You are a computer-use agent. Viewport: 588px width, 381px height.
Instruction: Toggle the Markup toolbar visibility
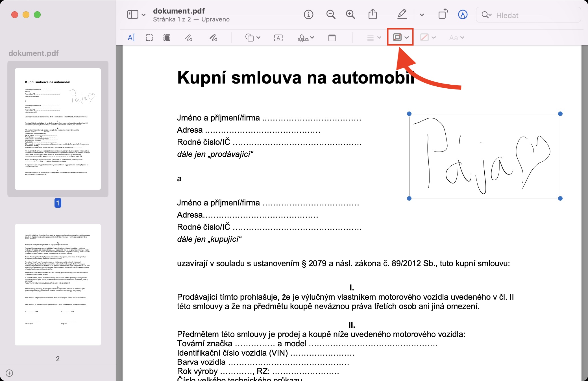tap(462, 14)
